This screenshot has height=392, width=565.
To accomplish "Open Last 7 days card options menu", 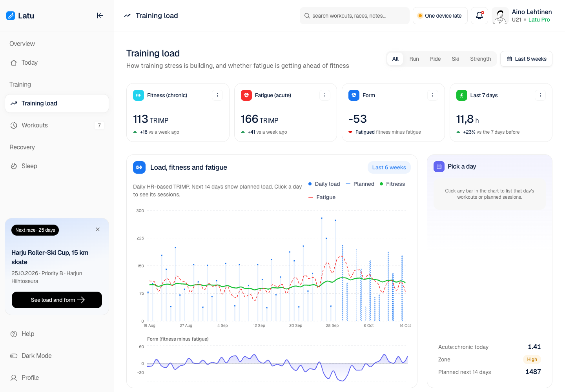I will click(540, 95).
